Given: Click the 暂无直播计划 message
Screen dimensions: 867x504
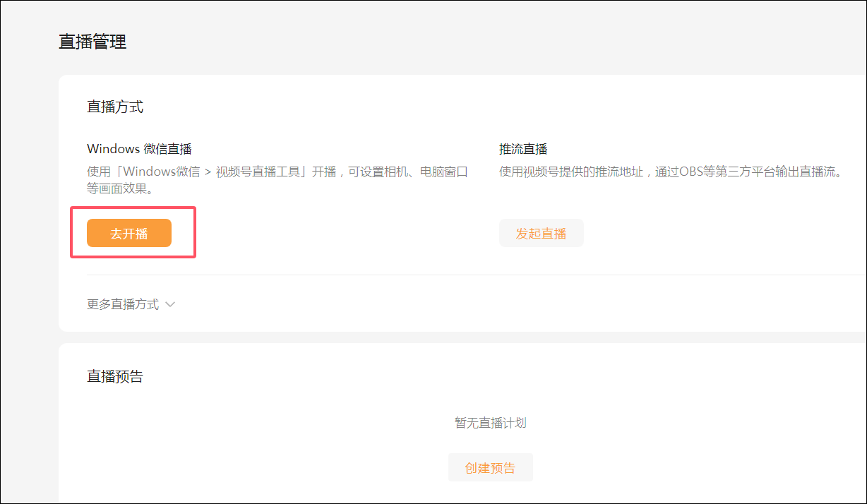Looking at the screenshot, I should 491,423.
